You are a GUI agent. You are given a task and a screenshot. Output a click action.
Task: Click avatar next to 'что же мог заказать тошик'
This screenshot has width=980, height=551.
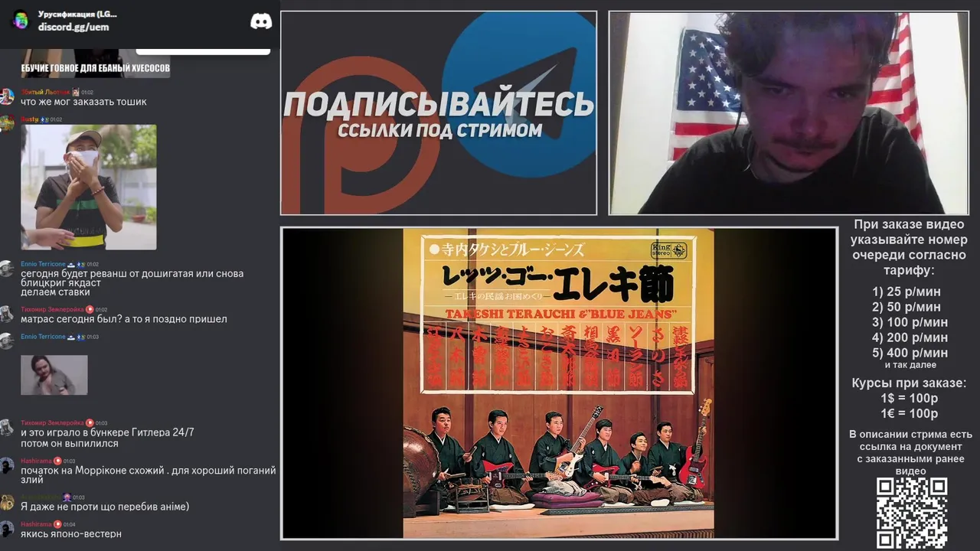pyautogui.click(x=7, y=96)
